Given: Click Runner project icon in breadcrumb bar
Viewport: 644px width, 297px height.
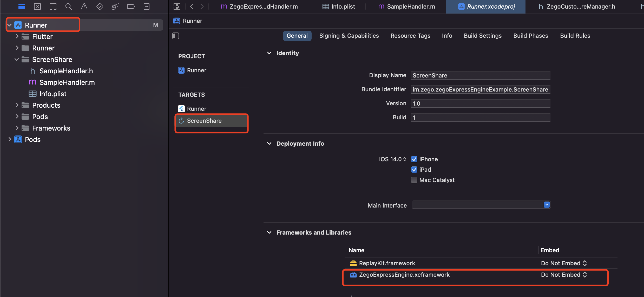Looking at the screenshot, I should [177, 21].
